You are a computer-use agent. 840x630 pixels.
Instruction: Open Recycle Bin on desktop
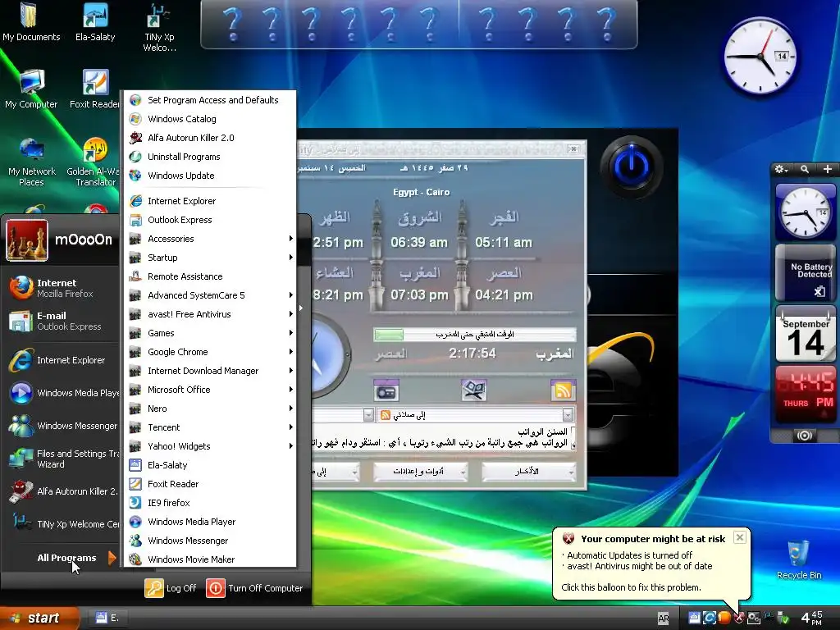point(799,560)
